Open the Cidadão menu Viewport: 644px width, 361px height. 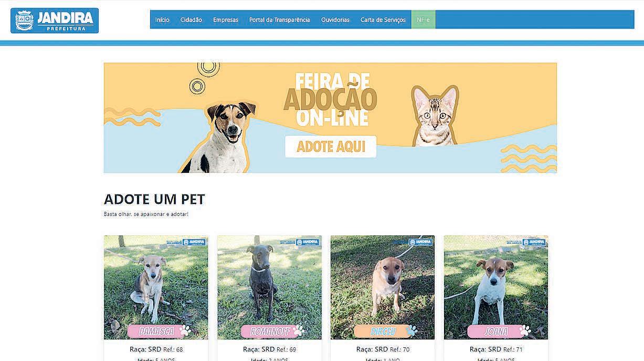191,20
